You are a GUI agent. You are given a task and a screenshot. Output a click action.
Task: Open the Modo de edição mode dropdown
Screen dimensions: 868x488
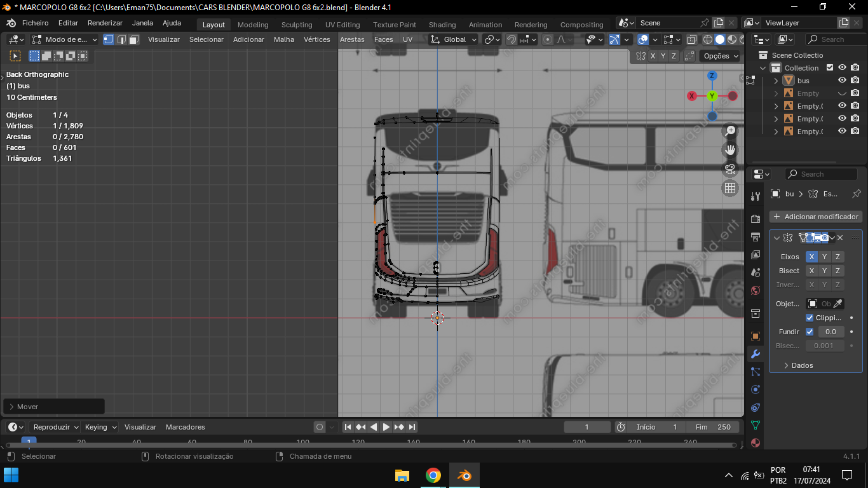click(x=65, y=39)
